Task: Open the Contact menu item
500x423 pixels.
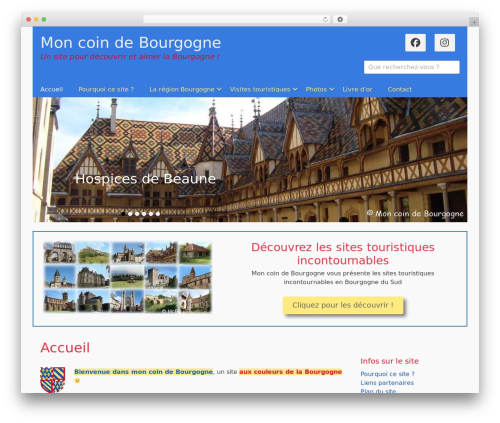Action: 400,89
